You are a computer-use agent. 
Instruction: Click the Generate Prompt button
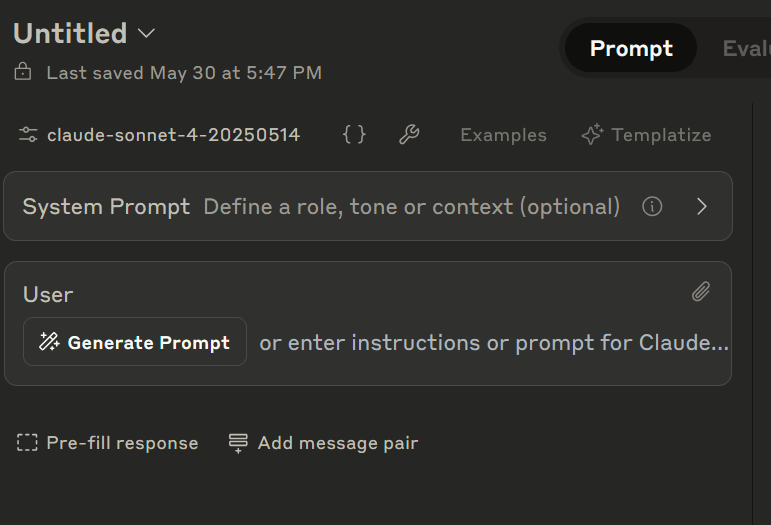[135, 342]
